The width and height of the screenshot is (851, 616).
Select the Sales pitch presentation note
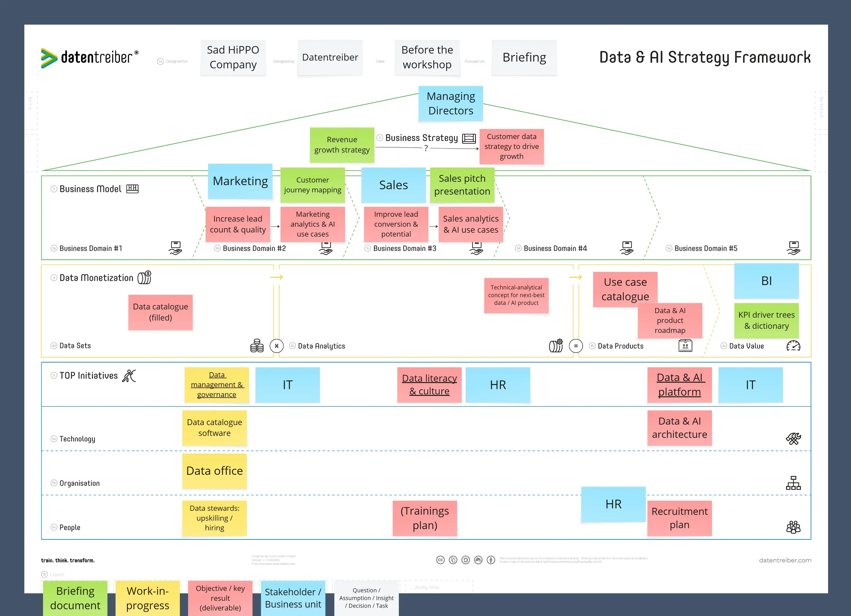[462, 185]
